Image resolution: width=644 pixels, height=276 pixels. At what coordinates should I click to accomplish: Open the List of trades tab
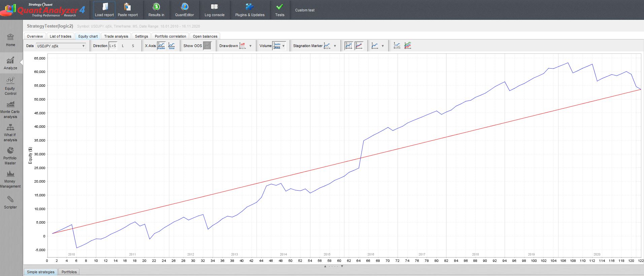pos(61,36)
